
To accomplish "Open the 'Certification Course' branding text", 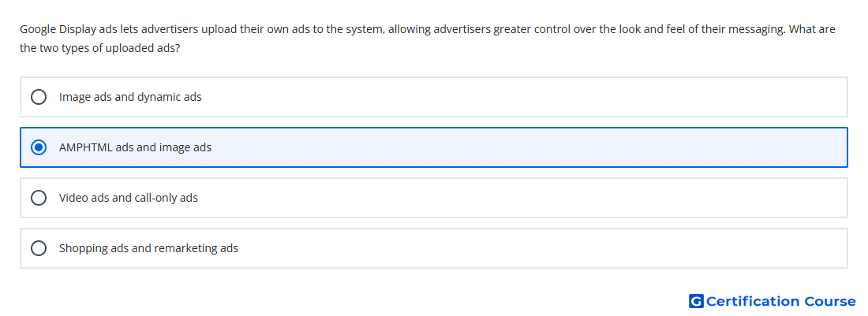I will pyautogui.click(x=781, y=301).
